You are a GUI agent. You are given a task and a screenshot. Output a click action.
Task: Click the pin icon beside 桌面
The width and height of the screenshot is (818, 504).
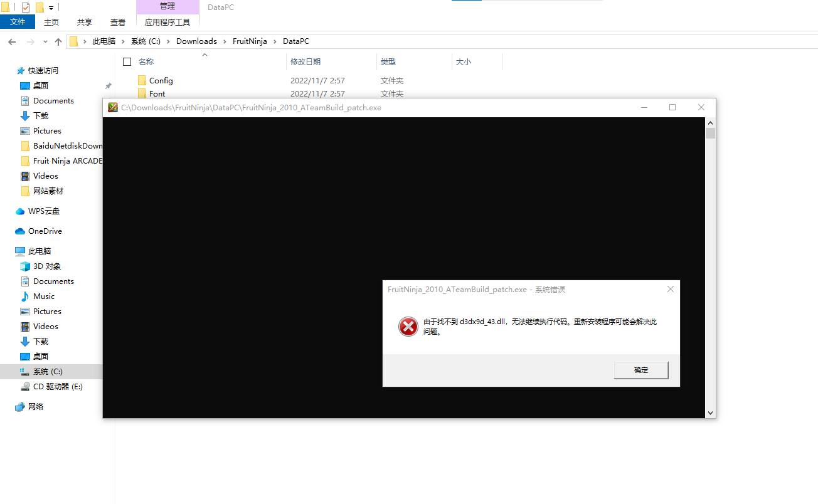point(108,86)
